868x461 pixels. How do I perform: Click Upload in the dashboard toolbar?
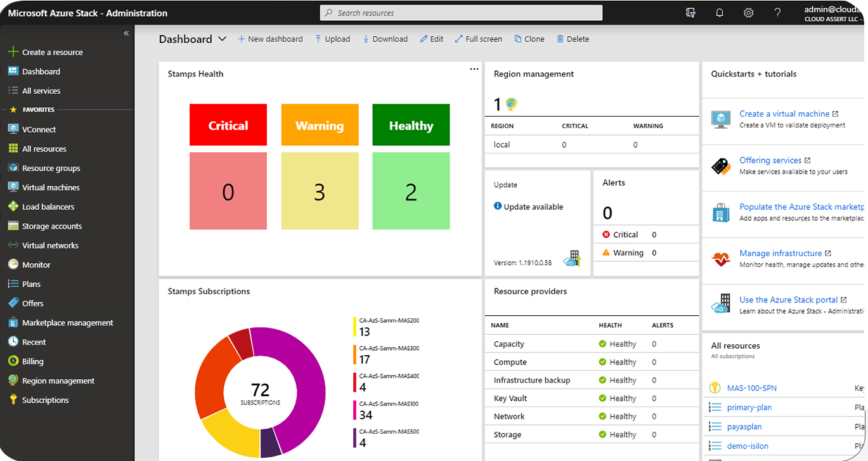click(x=332, y=39)
